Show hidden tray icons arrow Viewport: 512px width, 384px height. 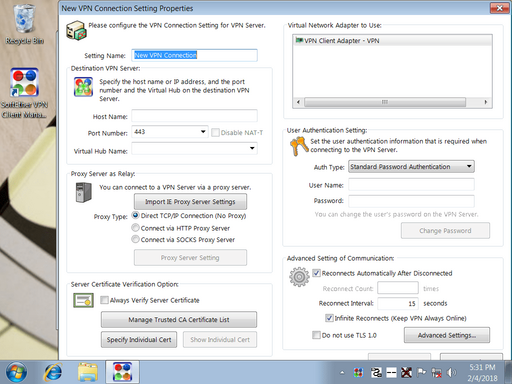click(x=342, y=373)
